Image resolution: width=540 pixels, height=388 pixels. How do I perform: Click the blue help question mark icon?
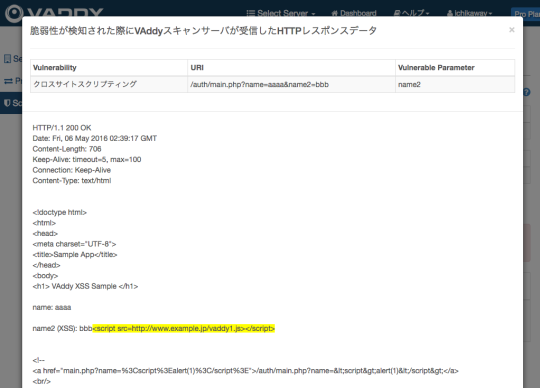pyautogui.click(x=527, y=92)
